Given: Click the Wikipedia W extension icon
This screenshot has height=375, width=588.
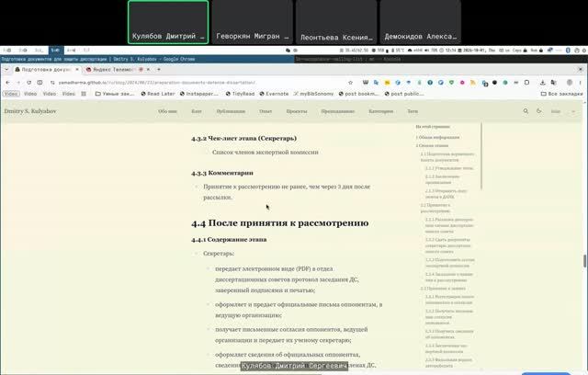Looking at the screenshot, I should 366,83.
